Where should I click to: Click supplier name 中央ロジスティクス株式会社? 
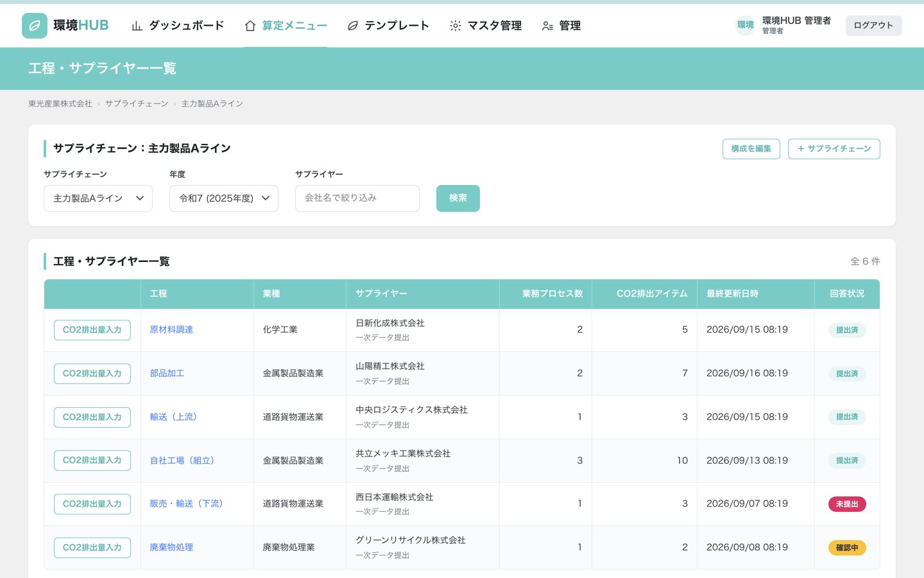411,410
